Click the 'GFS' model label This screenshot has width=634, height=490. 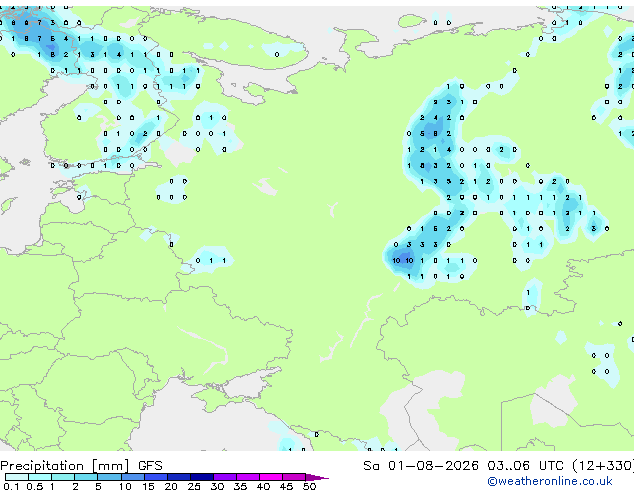click(x=150, y=466)
